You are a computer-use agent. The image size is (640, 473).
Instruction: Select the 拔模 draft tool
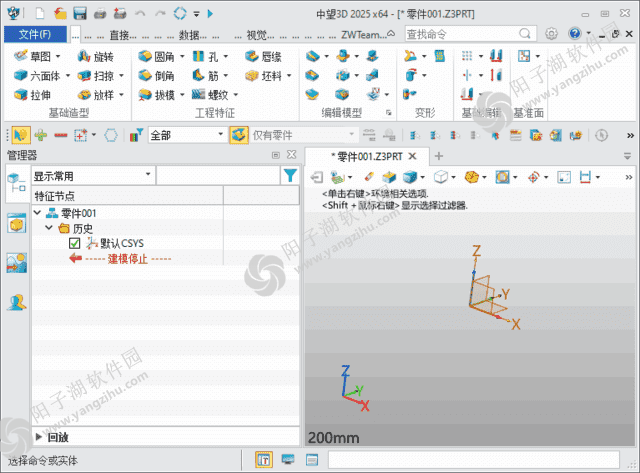(156, 95)
